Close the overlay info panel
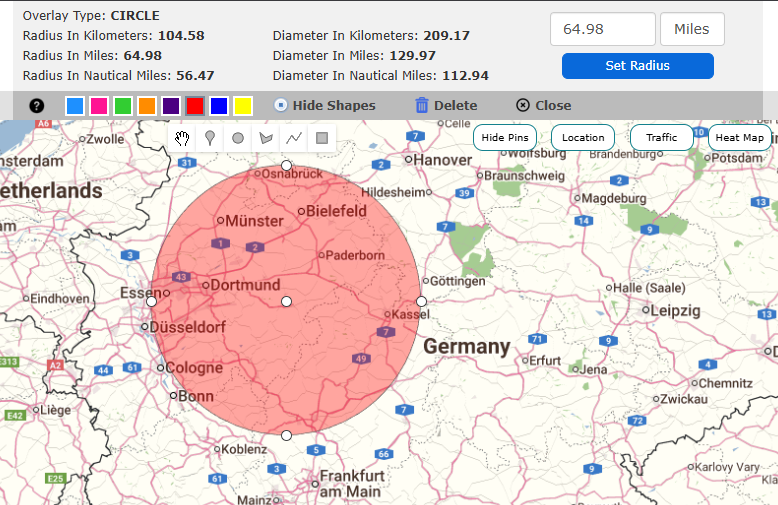The width and height of the screenshot is (778, 505). pos(543,105)
